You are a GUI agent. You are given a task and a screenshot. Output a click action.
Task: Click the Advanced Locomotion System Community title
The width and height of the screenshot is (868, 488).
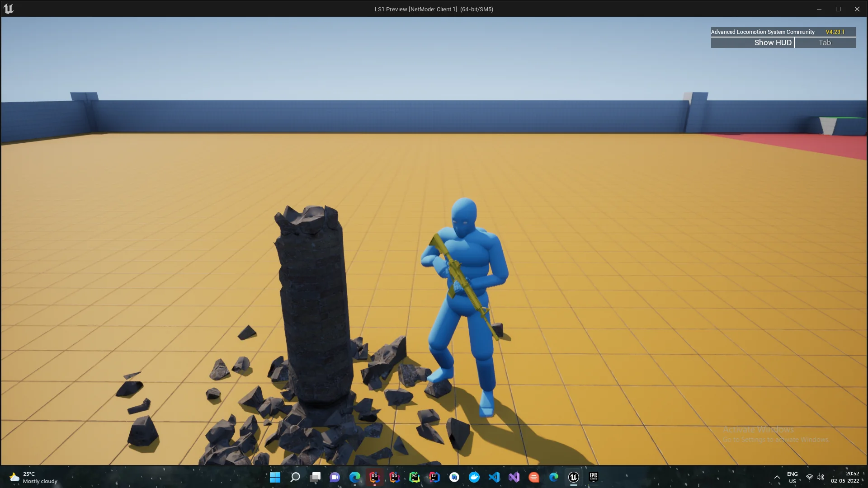[x=763, y=32]
